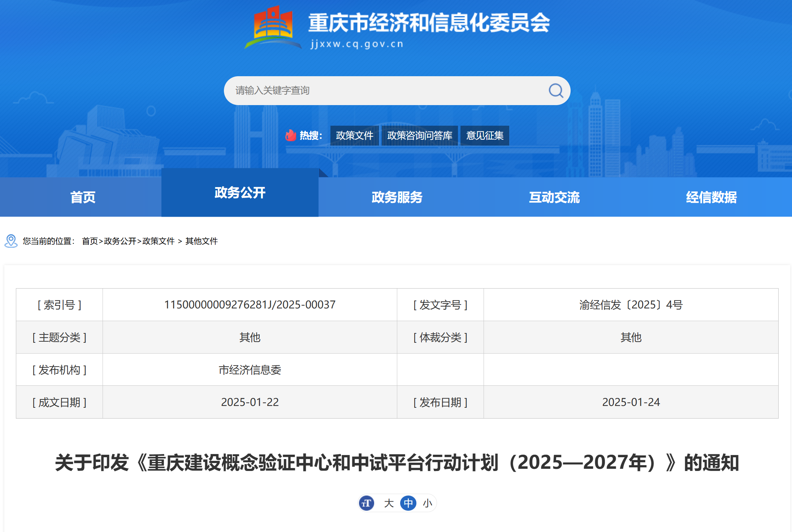Viewport: 792px width, 532px height.
Task: Click the ［主题分类］ label cell
Action: point(60,337)
